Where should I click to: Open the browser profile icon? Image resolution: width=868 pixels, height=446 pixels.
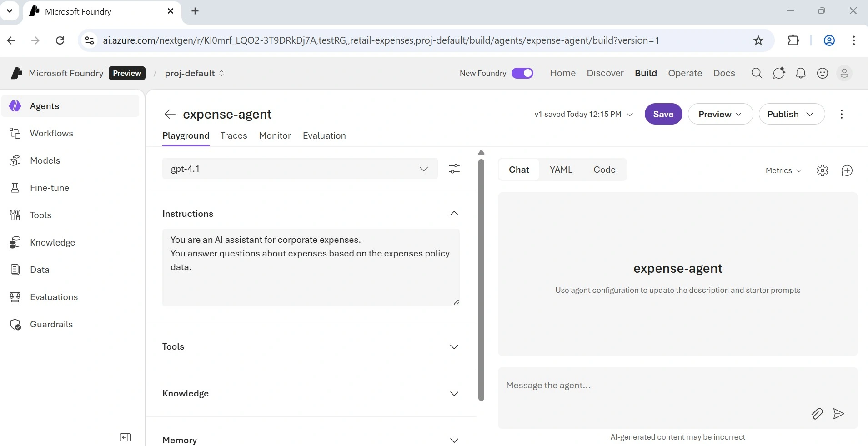[x=829, y=40]
